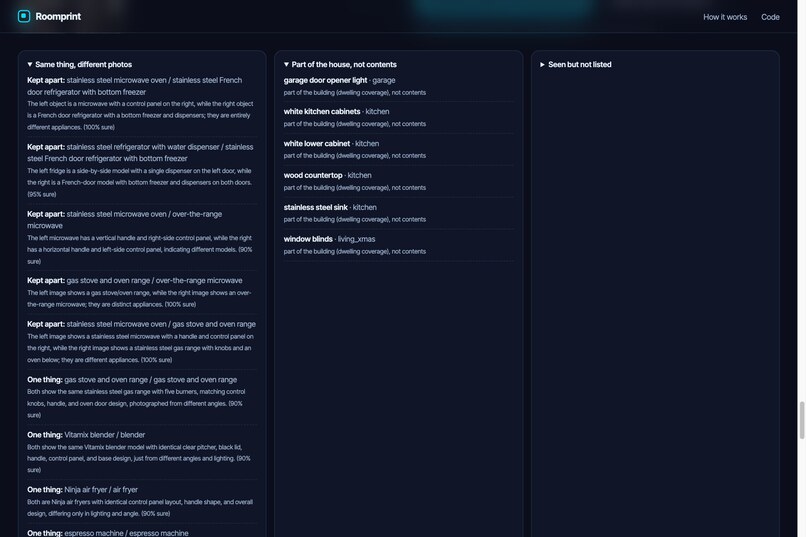Expand the Seen but not listed section

click(576, 64)
